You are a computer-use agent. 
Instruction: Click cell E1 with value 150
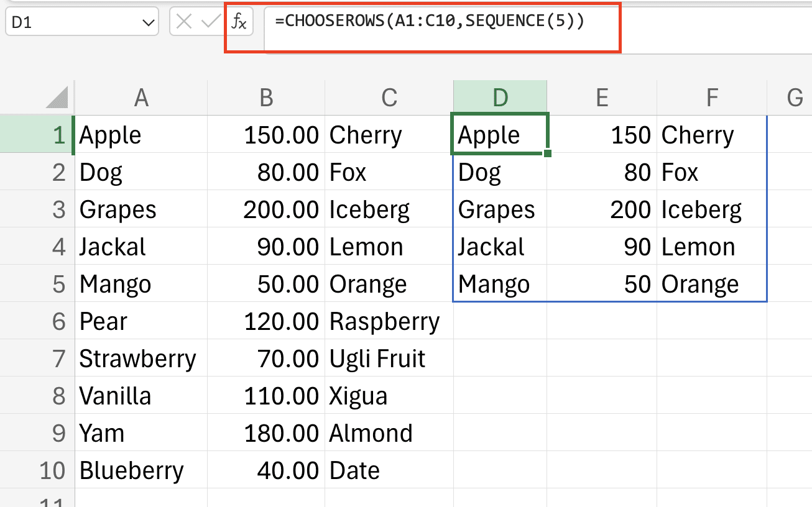(x=602, y=134)
